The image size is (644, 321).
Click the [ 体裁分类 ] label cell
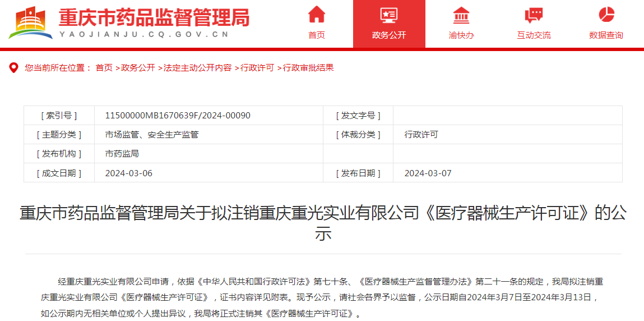(358, 134)
